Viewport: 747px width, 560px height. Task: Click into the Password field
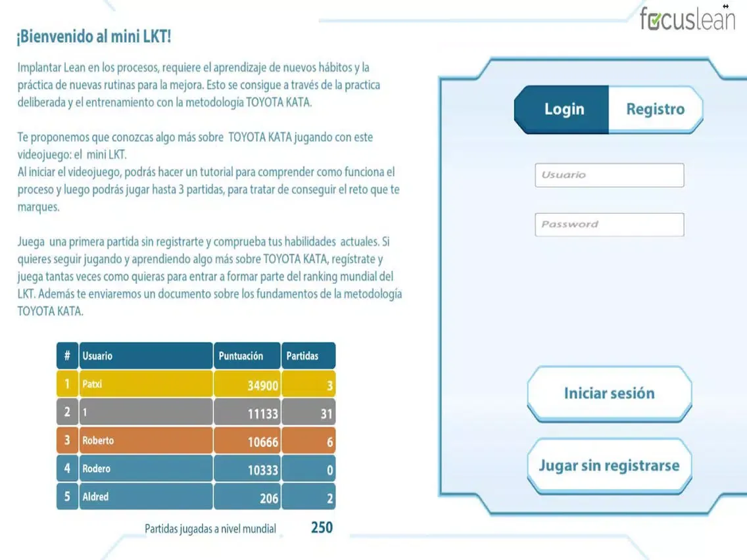click(610, 224)
